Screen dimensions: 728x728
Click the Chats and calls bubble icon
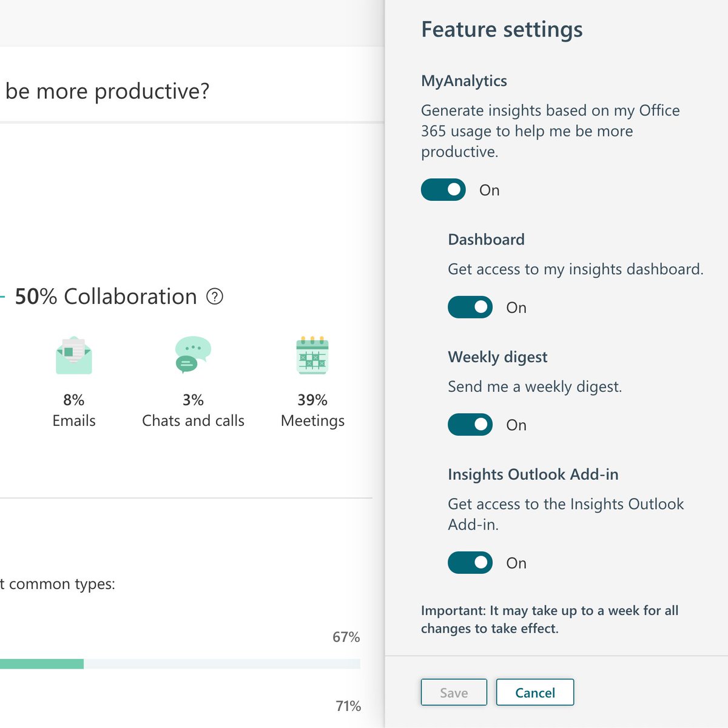click(x=193, y=355)
